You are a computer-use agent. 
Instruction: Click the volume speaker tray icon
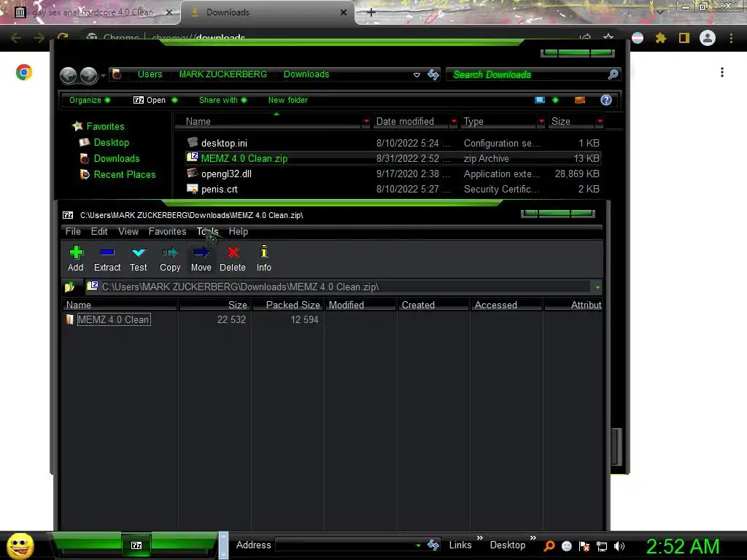619,546
